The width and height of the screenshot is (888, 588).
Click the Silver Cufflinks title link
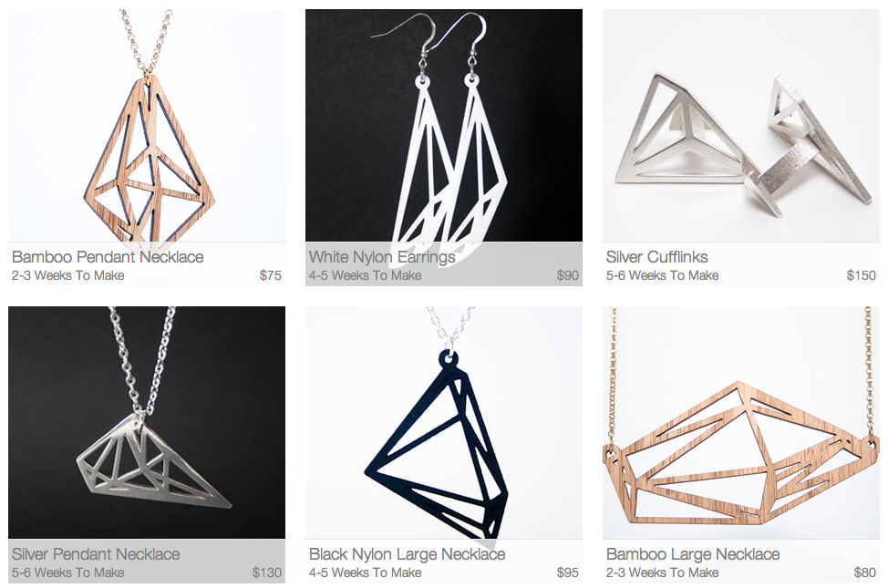[657, 257]
